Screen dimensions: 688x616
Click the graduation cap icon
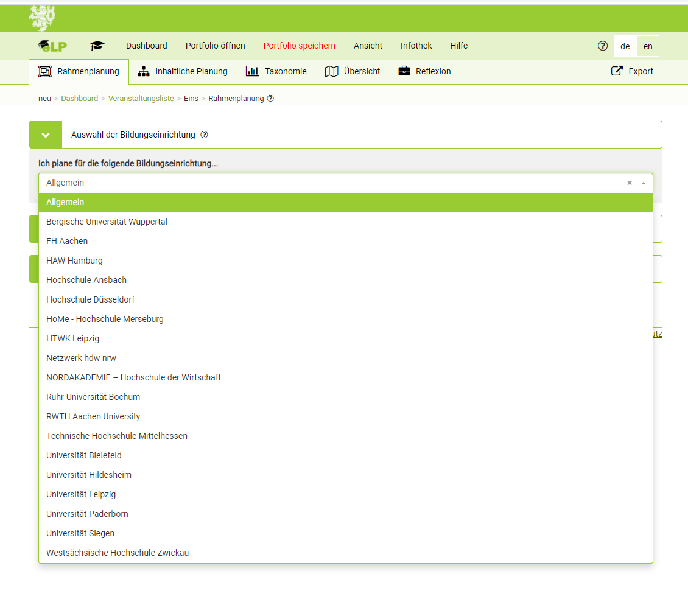pos(97,46)
